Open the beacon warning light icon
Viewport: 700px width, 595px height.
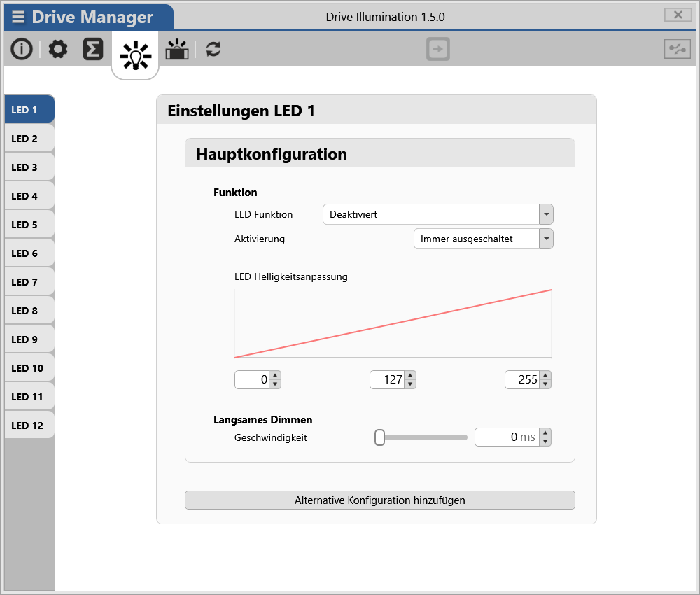coord(176,50)
